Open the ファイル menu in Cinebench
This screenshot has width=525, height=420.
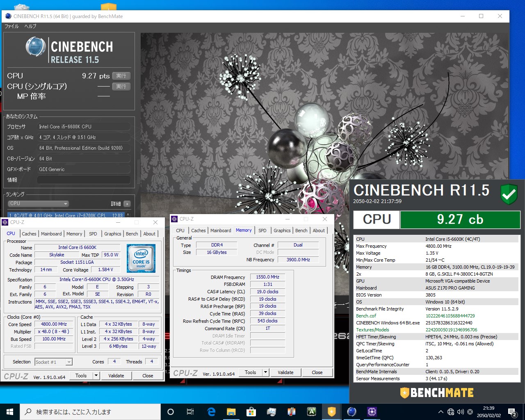point(11,26)
